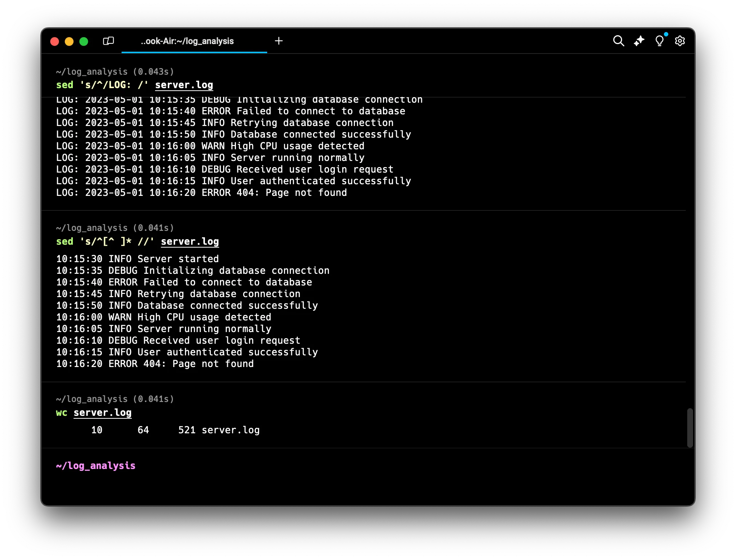Screen dimensions: 736x560
Task: Select the ~/log_analysis terminal tab
Action: pyautogui.click(x=187, y=41)
